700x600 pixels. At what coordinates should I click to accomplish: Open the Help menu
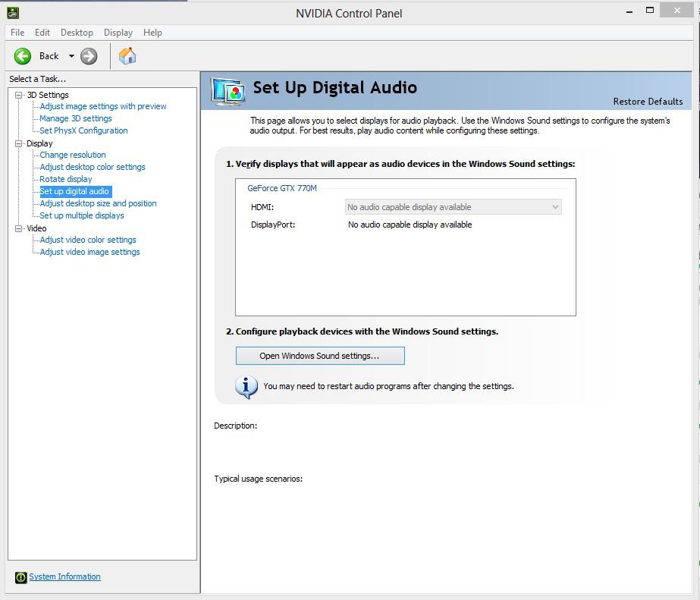152,33
